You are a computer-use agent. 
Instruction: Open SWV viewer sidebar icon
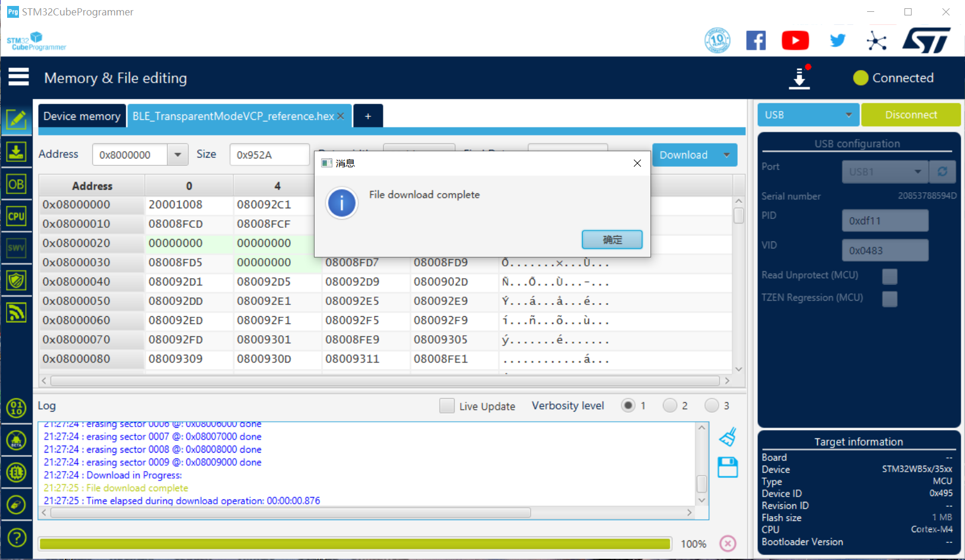16,248
